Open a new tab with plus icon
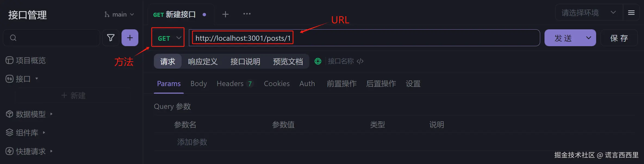 (x=225, y=14)
